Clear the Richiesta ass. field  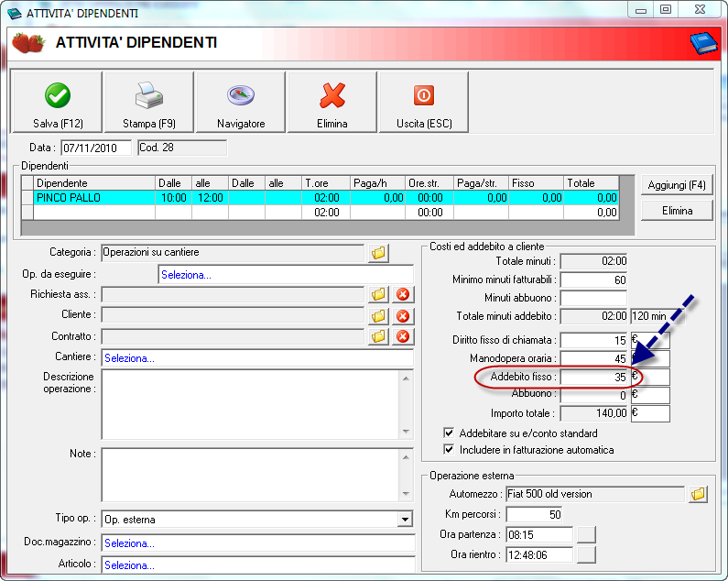403,294
